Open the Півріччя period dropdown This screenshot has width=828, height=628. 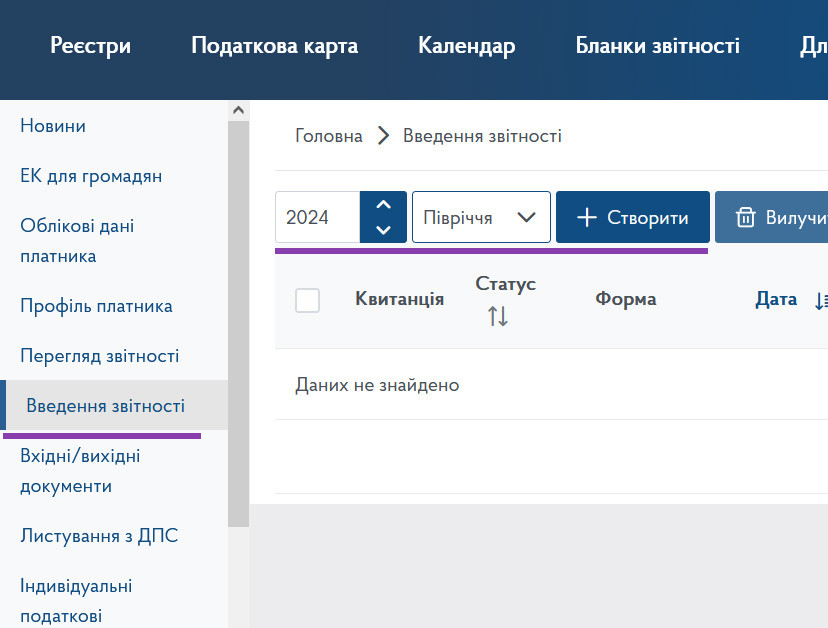point(481,217)
